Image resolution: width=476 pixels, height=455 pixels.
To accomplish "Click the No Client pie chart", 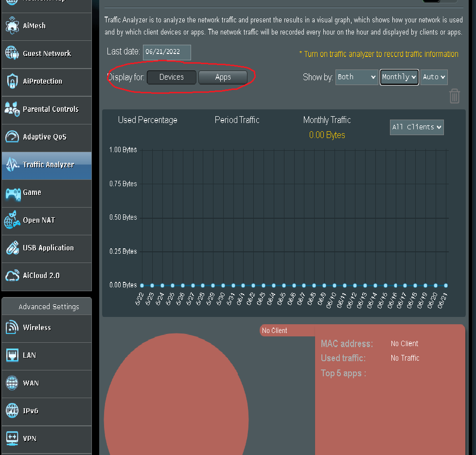I will 176,394.
